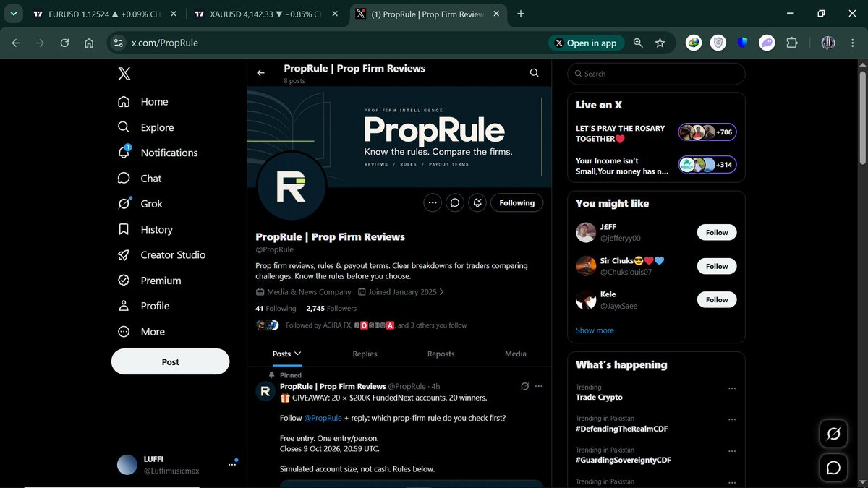The height and width of the screenshot is (488, 868).
Task: Open the browser Extensions puzzle icon
Action: coord(791,43)
